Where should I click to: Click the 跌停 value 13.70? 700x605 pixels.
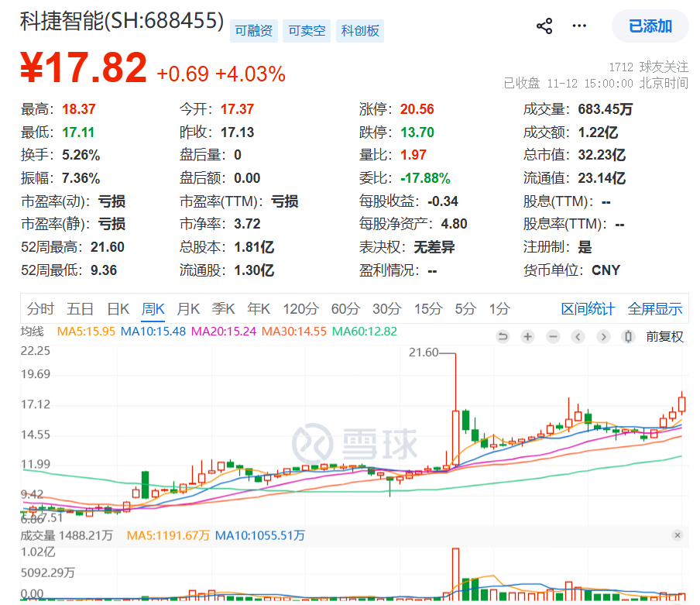coord(417,132)
